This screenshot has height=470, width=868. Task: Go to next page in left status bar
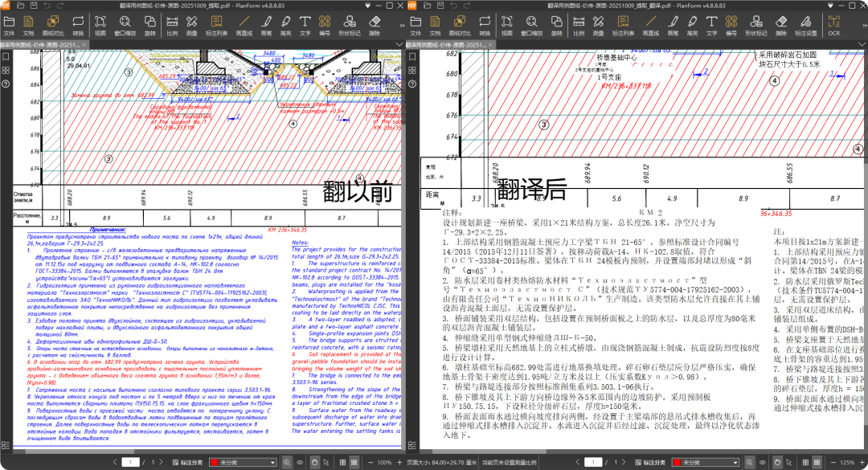tap(160, 463)
